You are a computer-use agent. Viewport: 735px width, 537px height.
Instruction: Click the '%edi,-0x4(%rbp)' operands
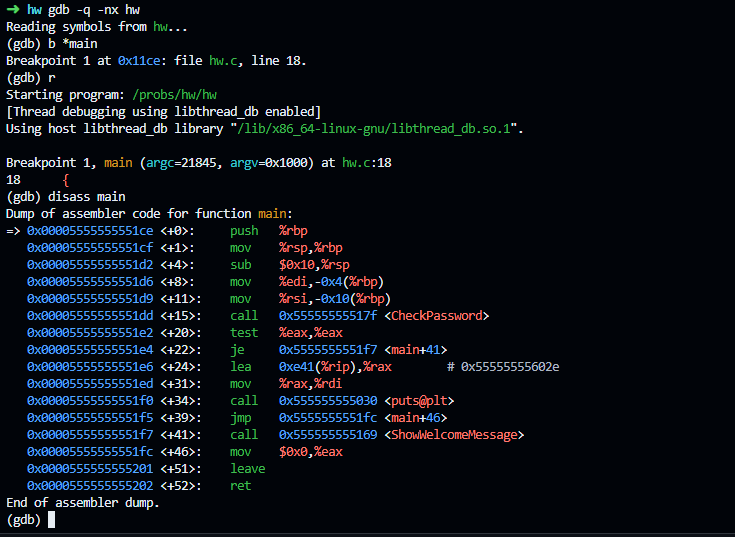point(331,282)
